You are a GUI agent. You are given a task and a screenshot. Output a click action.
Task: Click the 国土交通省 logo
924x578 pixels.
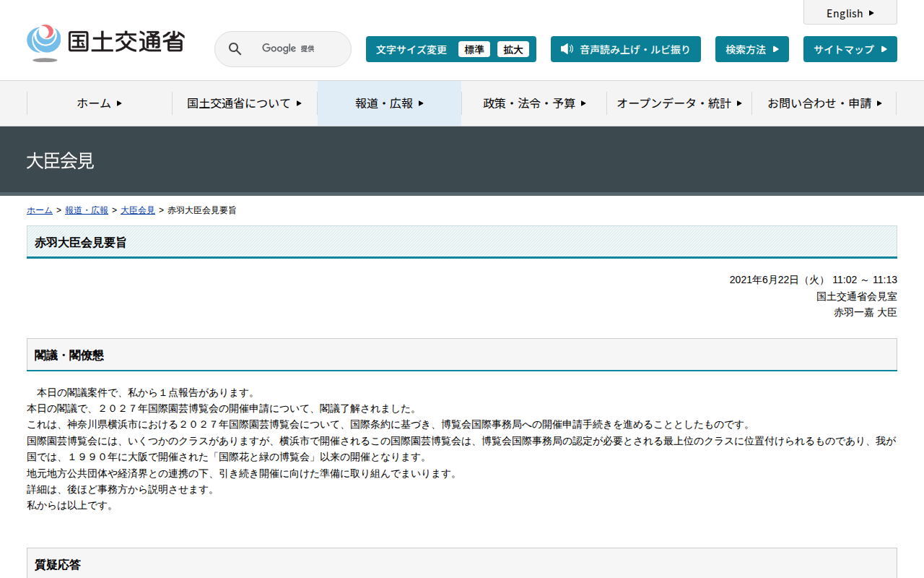point(105,43)
